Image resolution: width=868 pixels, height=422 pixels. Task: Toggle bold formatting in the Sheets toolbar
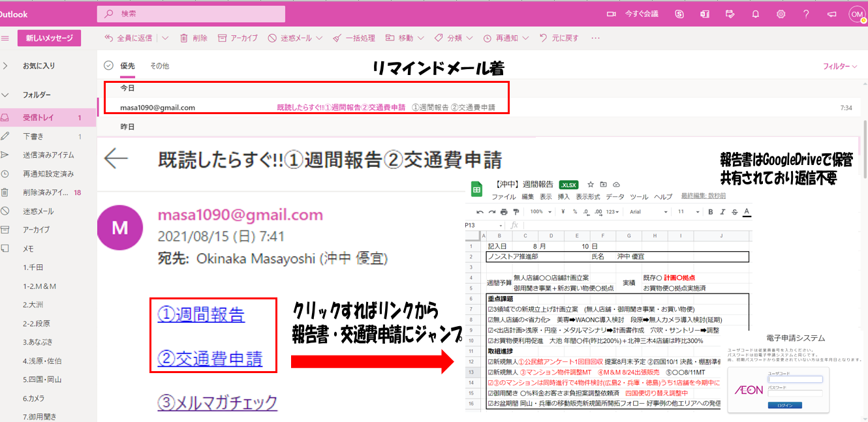711,212
